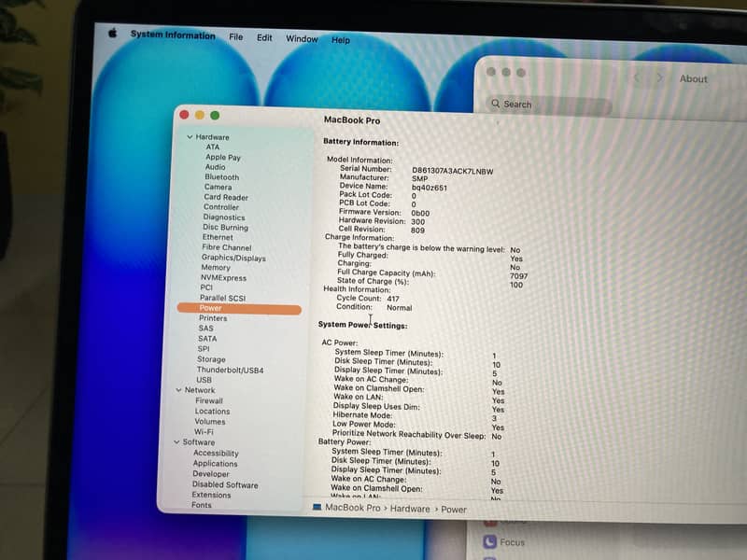
Task: Click Power in the path bar
Action: (454, 510)
